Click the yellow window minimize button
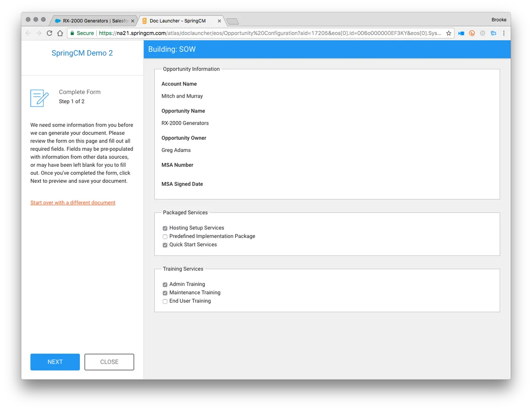Screen dimensions: 532x410 tap(35, 20)
